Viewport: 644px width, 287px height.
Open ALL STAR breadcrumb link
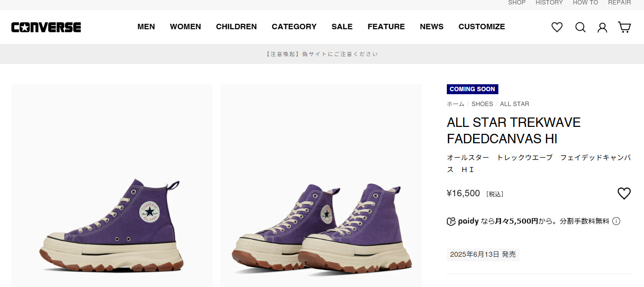pyautogui.click(x=514, y=104)
